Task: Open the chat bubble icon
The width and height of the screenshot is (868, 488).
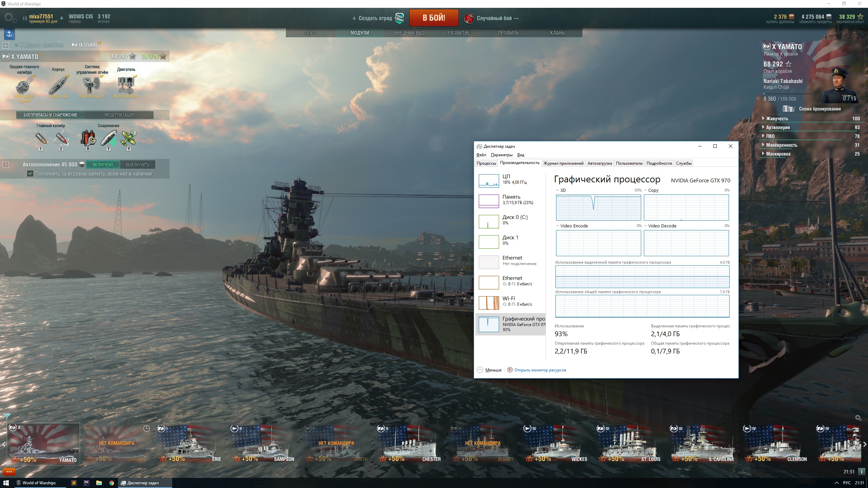Action: coord(9,471)
